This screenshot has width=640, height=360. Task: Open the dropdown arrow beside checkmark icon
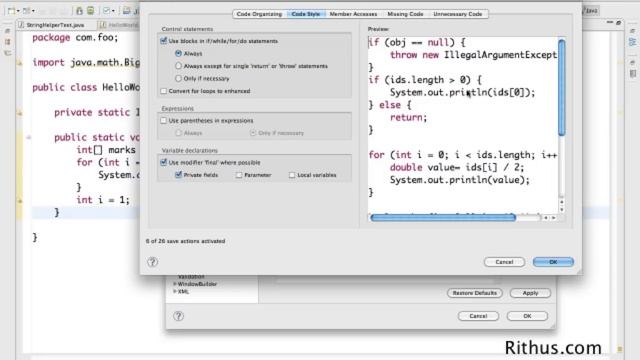pos(113,11)
